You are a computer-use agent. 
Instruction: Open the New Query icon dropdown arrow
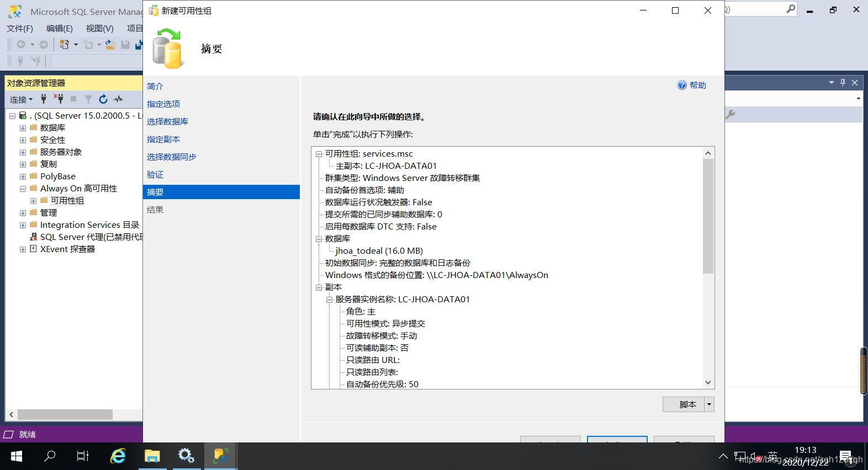(x=76, y=45)
